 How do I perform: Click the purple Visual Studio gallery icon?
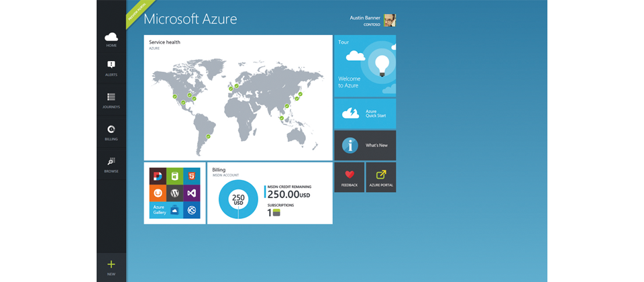tap(192, 193)
